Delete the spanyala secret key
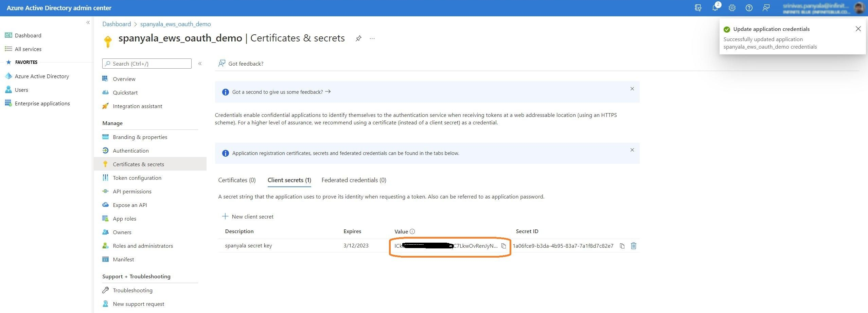868x313 pixels. pyautogui.click(x=634, y=246)
